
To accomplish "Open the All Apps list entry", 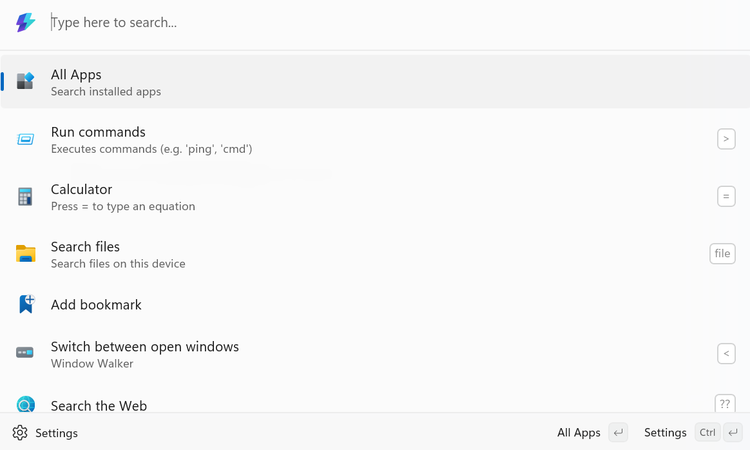I will (375, 81).
